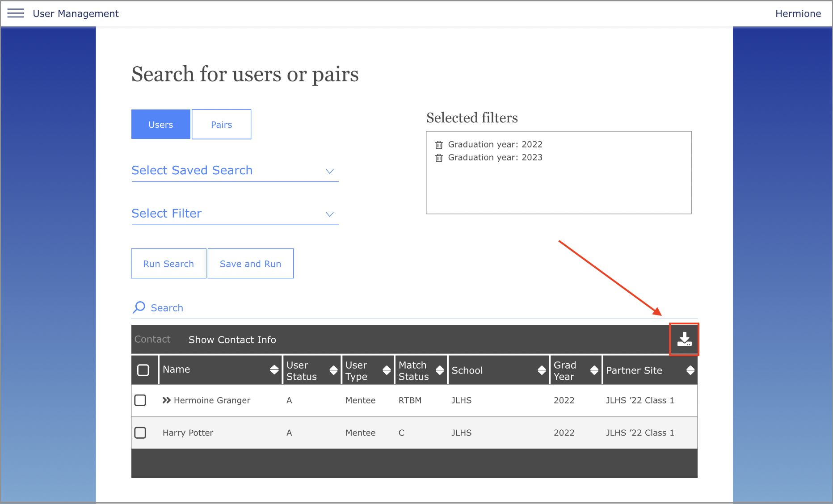Image resolution: width=833 pixels, height=504 pixels.
Task: Sort table by Name column
Action: pyautogui.click(x=274, y=370)
